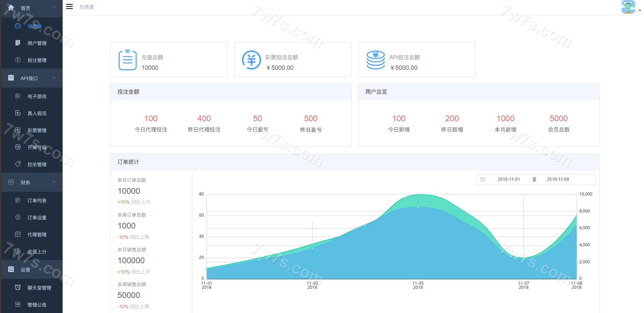
Task: Select 仪表盘 dashboard menu item
Action: 34,26
